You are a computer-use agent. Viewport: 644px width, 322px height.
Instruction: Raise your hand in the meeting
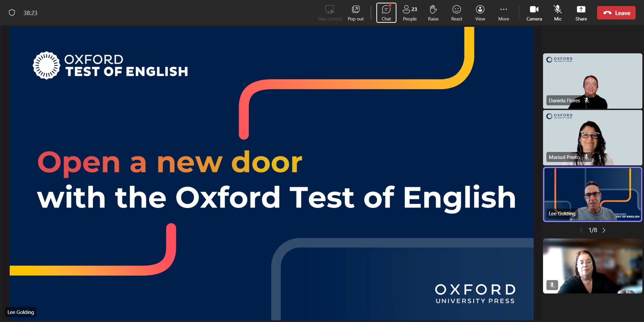click(433, 13)
